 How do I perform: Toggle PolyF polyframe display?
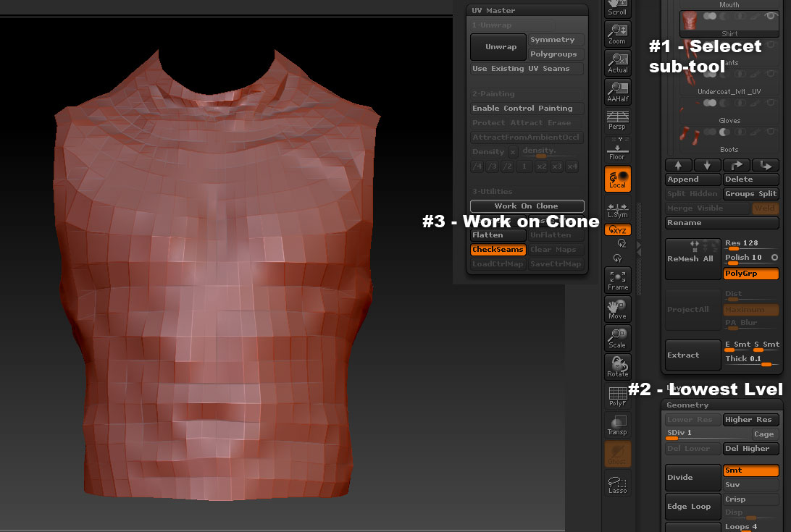point(617,396)
